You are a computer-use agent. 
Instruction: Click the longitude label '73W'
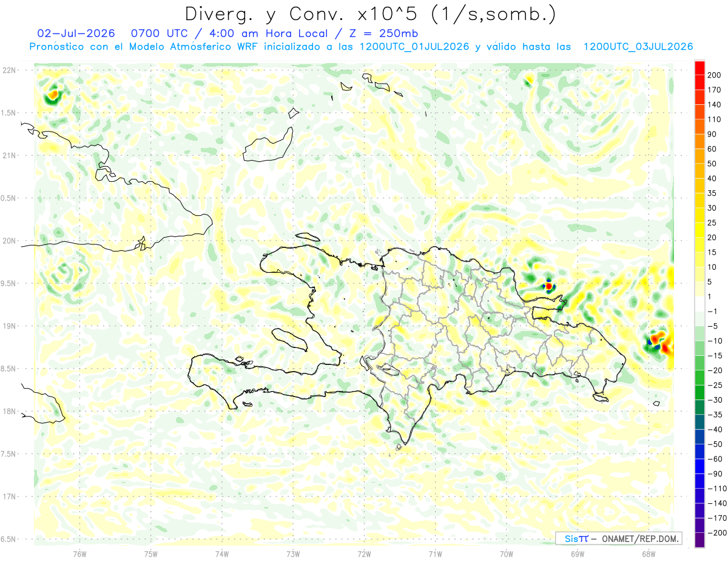click(293, 554)
